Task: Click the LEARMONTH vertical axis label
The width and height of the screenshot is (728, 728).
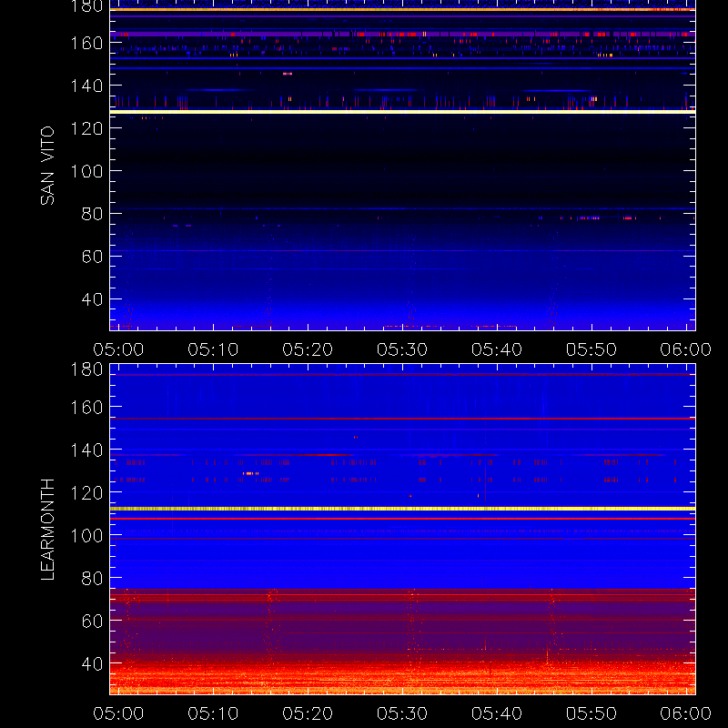Action: tap(47, 530)
